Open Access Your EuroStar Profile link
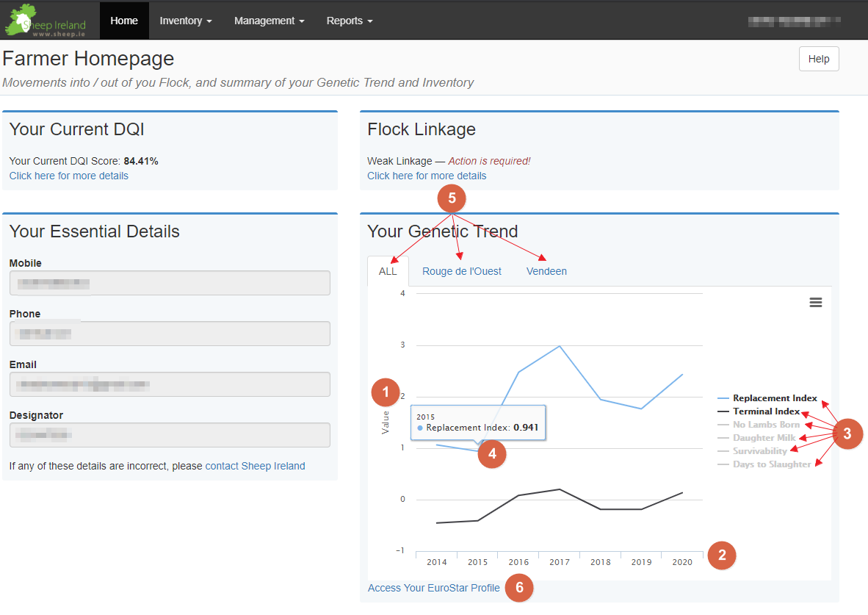This screenshot has height=615, width=868. coord(434,588)
